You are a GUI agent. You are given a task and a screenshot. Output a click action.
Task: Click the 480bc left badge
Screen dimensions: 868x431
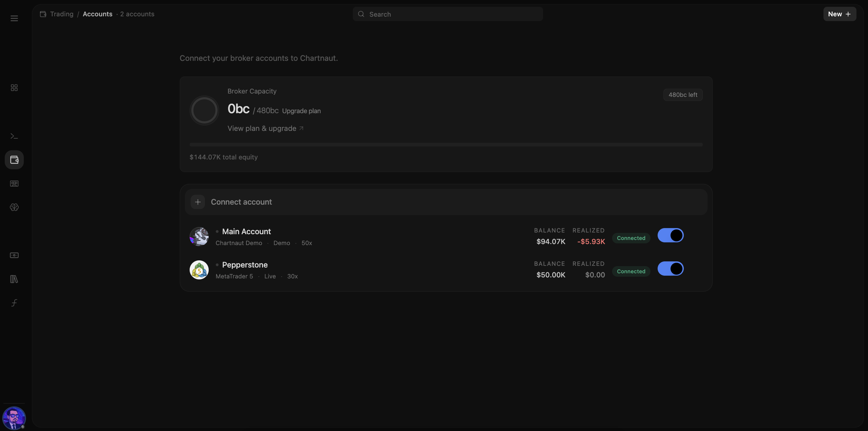(x=683, y=95)
